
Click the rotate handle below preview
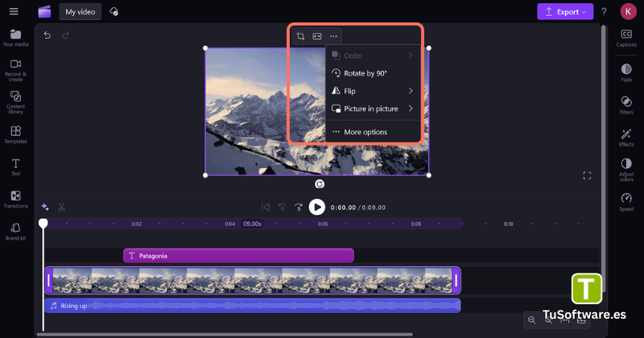pyautogui.click(x=320, y=184)
